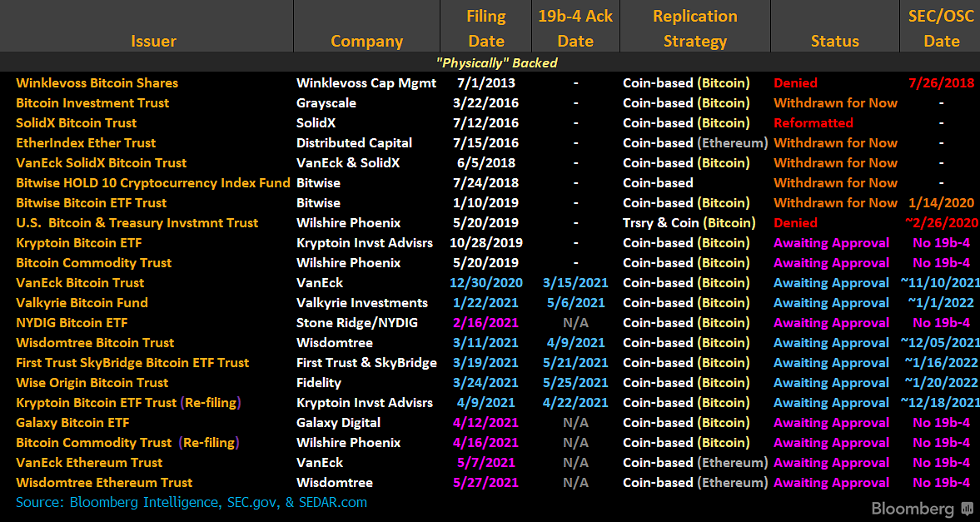Select Bitcoin Commodity Trust (Re-filing) cell

coord(128,443)
